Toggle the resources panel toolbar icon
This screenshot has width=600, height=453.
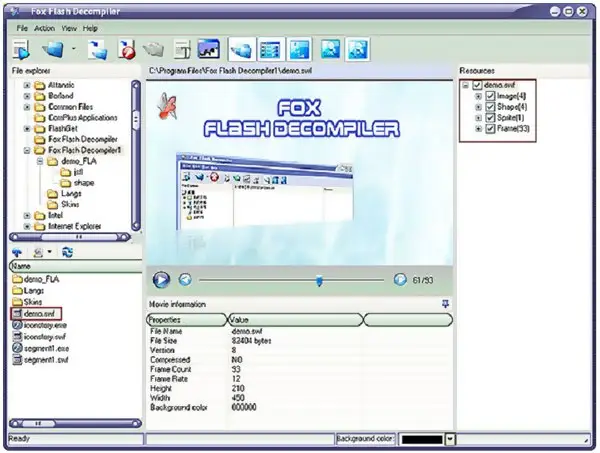[300, 49]
